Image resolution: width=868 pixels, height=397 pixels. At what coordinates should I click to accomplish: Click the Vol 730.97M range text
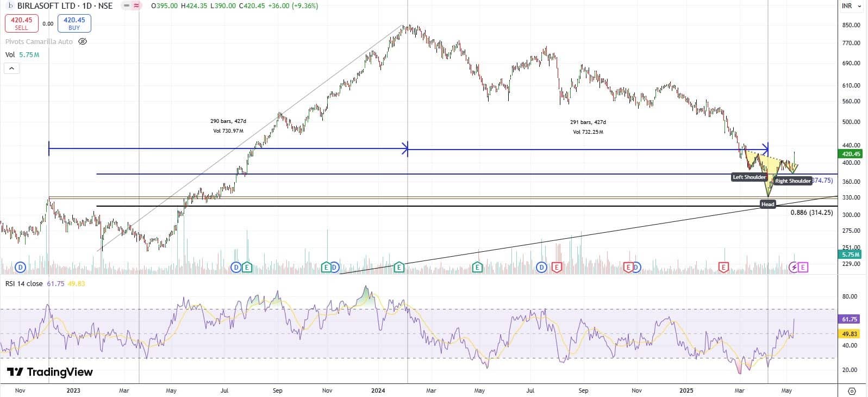pos(228,131)
